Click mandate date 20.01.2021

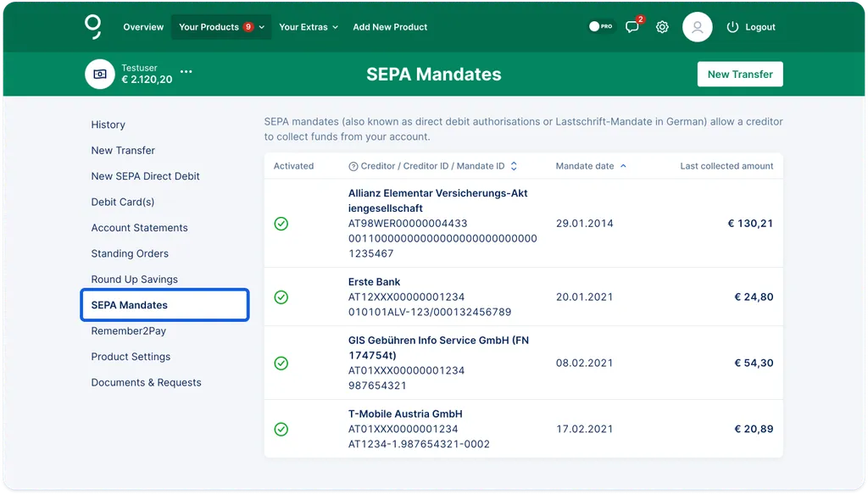pyautogui.click(x=585, y=297)
